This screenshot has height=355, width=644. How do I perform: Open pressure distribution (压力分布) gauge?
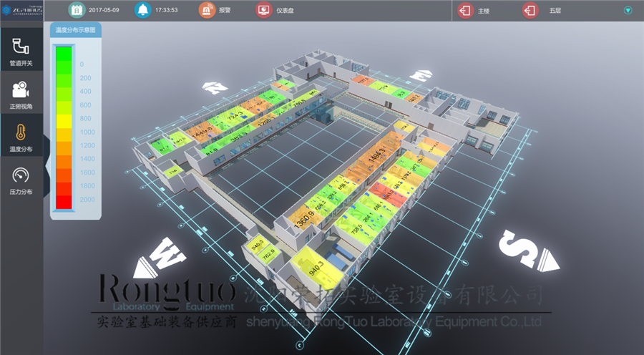21,176
